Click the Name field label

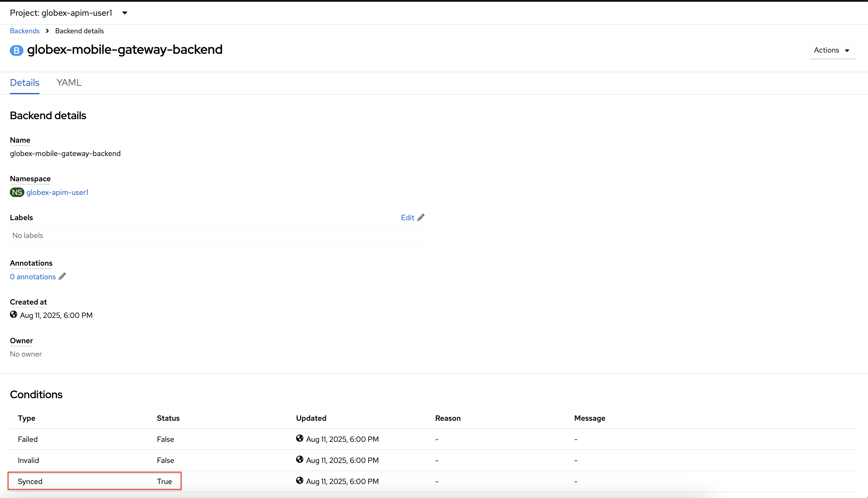20,140
